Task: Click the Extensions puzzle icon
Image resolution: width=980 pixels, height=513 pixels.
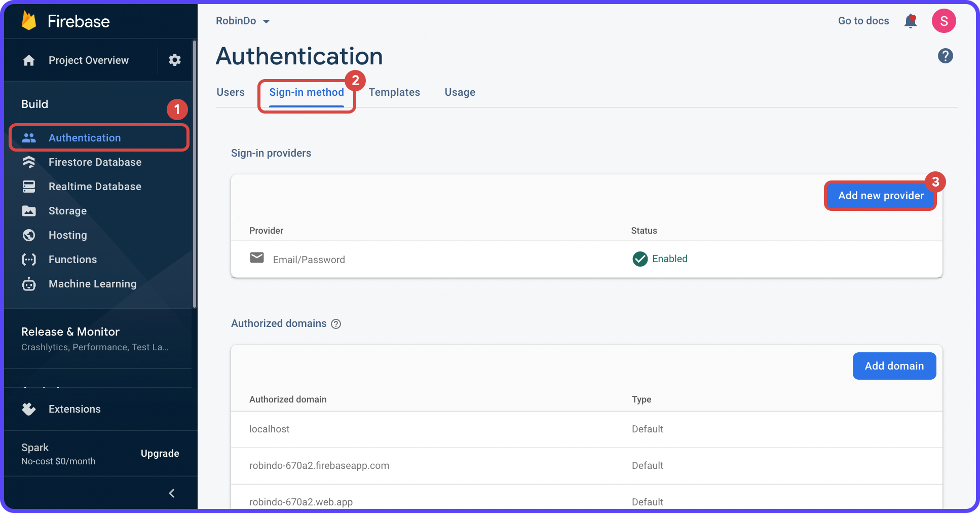Action: [29, 409]
